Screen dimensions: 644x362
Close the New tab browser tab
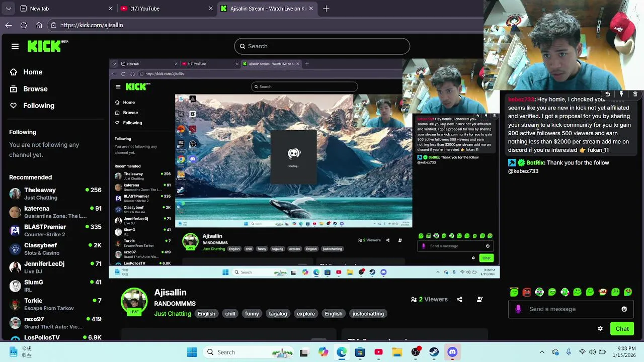click(x=111, y=9)
